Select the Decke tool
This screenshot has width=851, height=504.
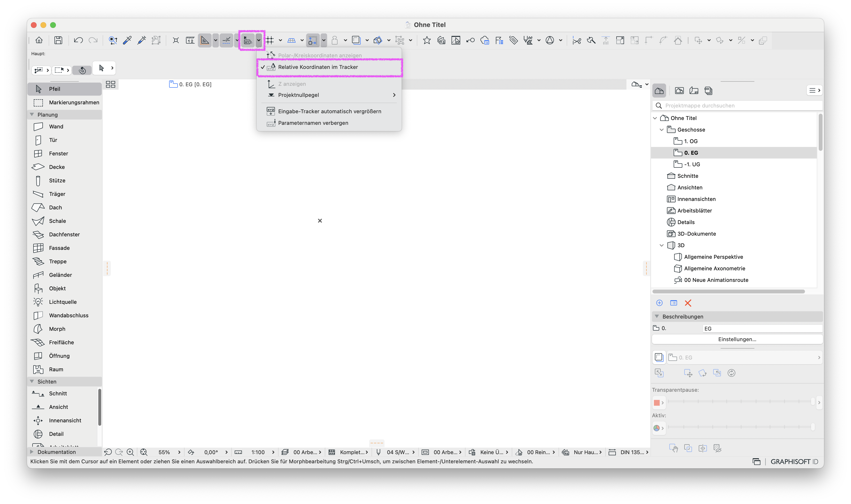(65, 167)
